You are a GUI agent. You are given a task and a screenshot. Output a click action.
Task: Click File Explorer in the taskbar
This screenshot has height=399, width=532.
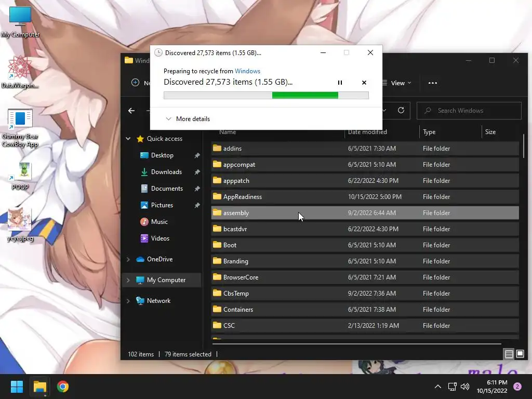pos(39,387)
